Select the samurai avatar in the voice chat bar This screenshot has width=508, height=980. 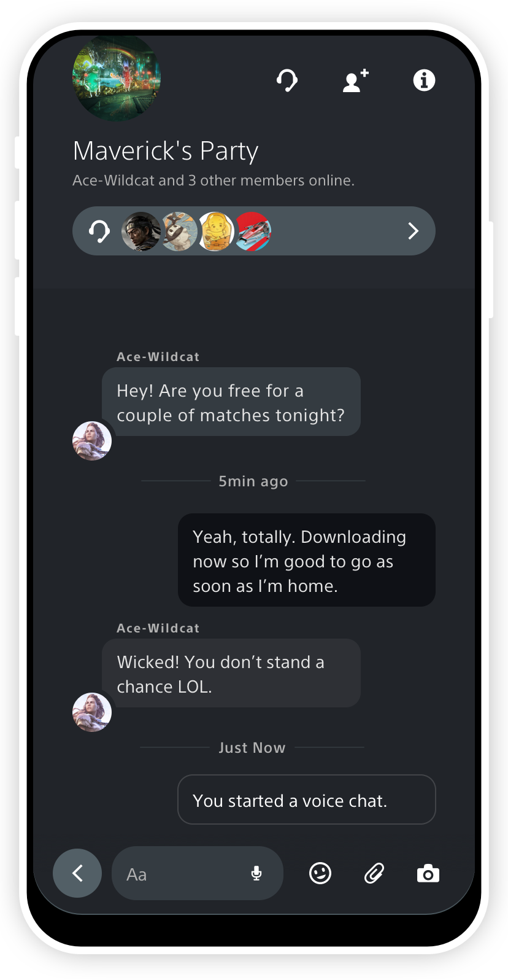tap(141, 231)
